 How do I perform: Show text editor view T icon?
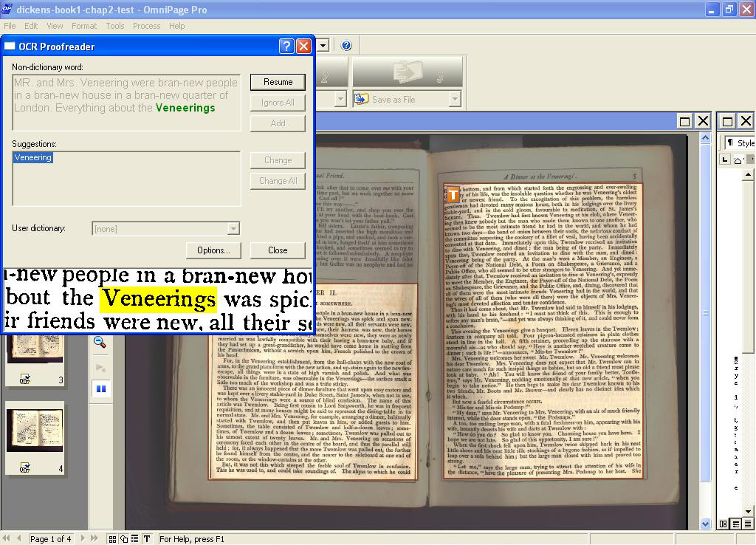coord(147,539)
